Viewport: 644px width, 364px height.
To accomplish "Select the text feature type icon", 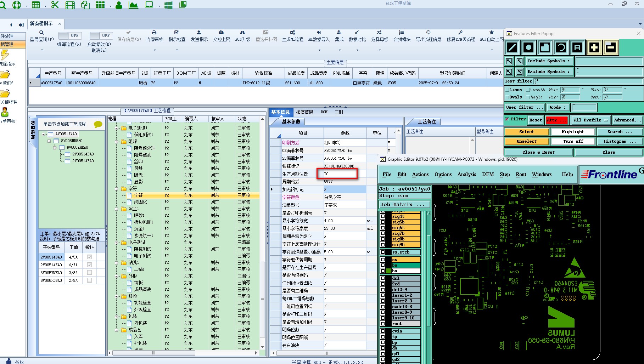I will 577,47.
